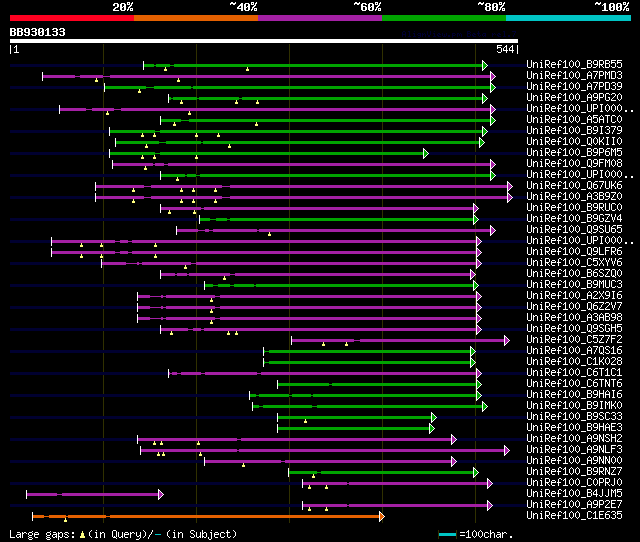Click the cyan segment of the identity color scale
The width and height of the screenshot is (640, 542).
coord(568,18)
